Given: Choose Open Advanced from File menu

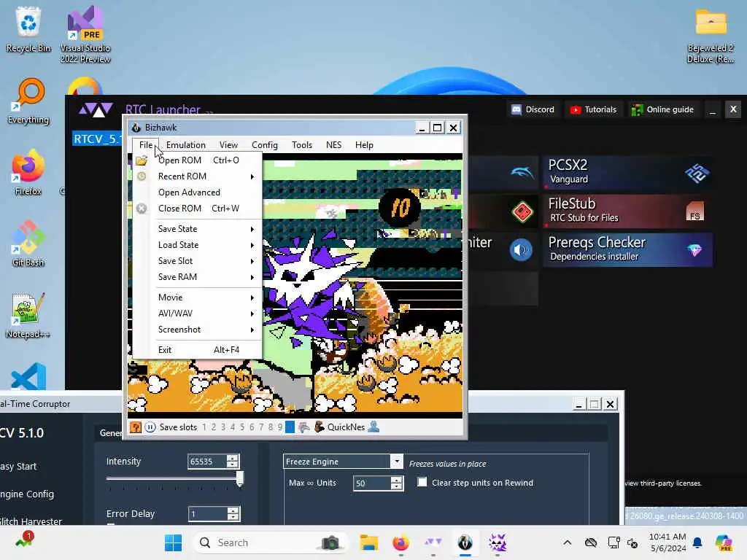Looking at the screenshot, I should (x=197, y=192).
